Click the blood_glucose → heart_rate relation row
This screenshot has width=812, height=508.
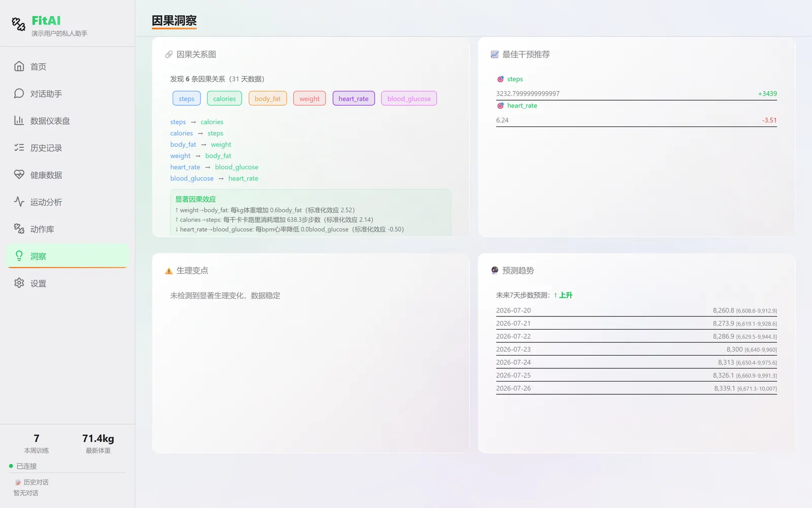(214, 178)
